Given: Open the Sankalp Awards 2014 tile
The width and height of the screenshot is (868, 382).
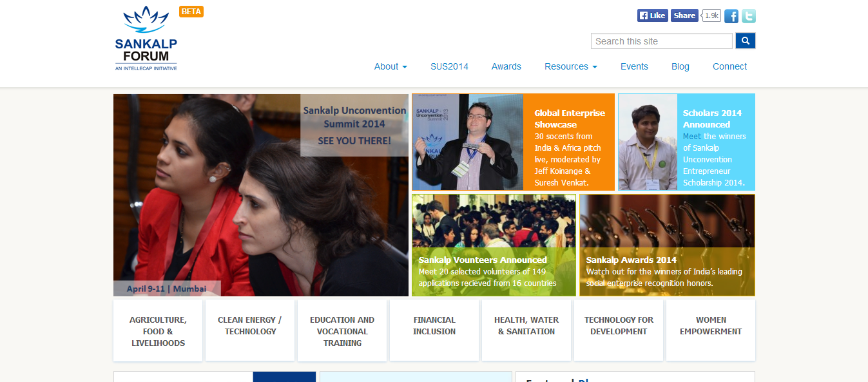Looking at the screenshot, I should coord(667,245).
